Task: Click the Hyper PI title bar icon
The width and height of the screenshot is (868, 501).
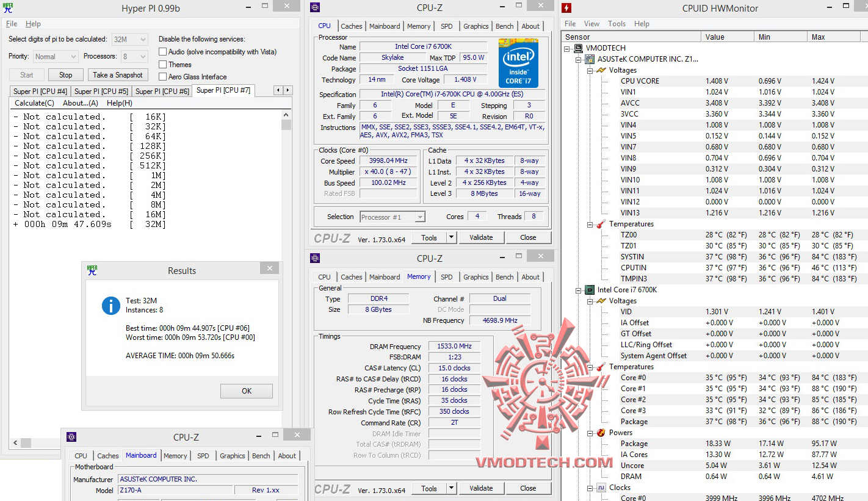Action: pos(8,8)
